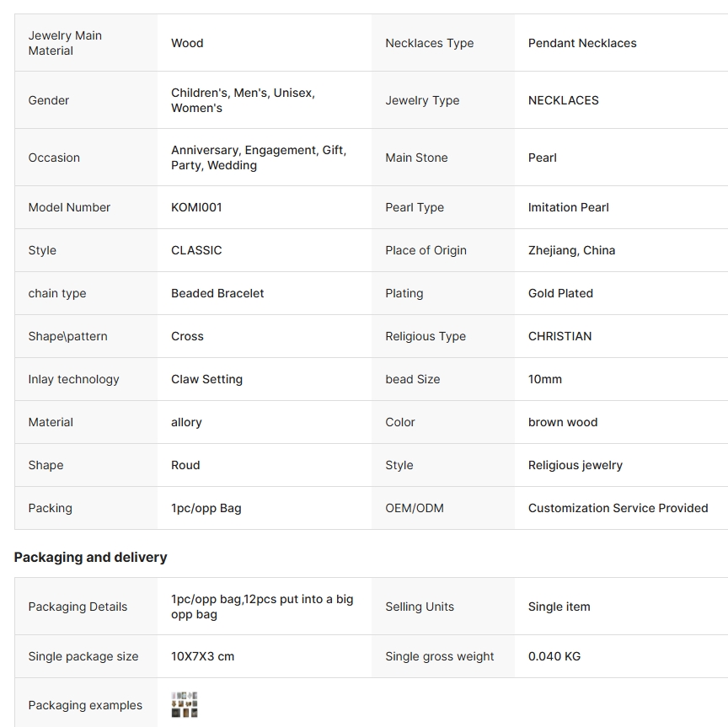Image resolution: width=728 pixels, height=727 pixels.
Task: Click the Jewelry Main Material label
Action: (65, 43)
